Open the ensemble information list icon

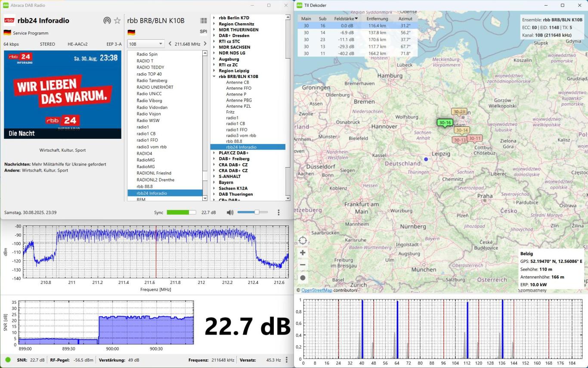(x=204, y=21)
